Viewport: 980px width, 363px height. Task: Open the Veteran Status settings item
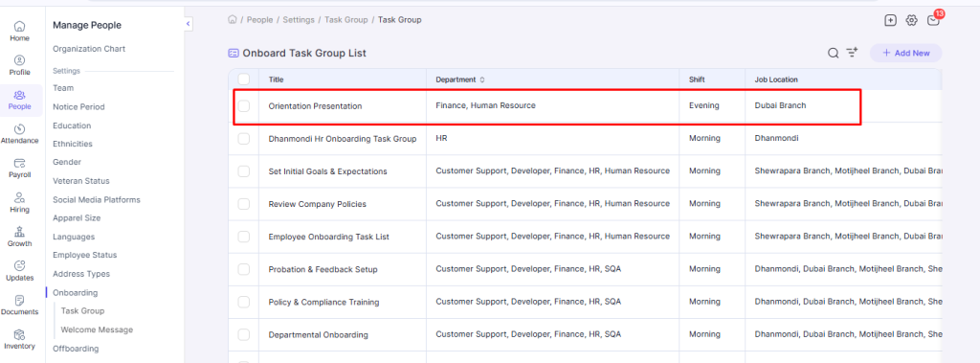(x=81, y=181)
